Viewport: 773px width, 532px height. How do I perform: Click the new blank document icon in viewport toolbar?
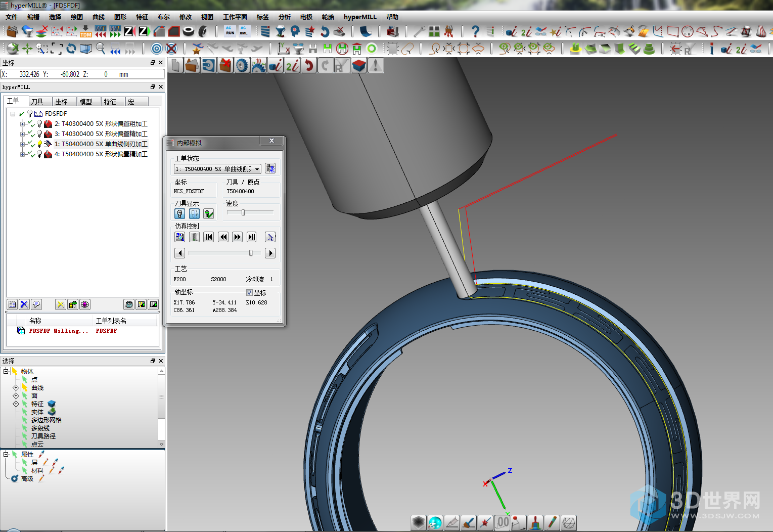[x=175, y=66]
